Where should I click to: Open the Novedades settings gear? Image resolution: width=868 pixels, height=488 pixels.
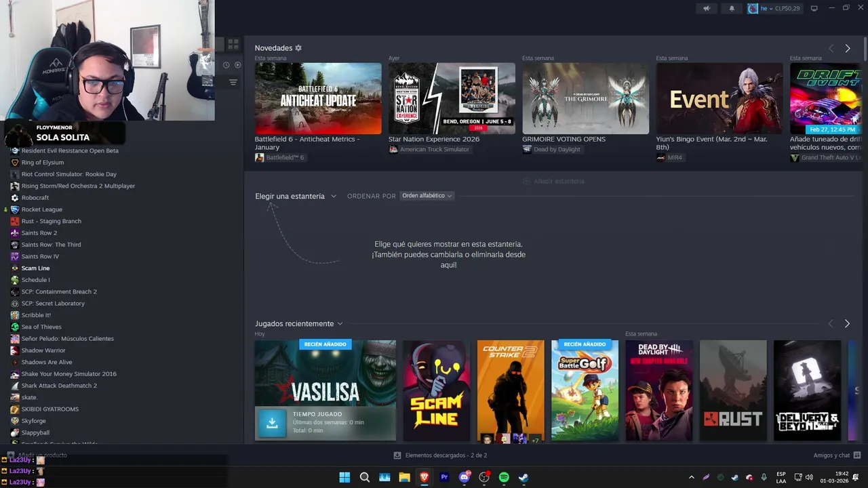[298, 48]
